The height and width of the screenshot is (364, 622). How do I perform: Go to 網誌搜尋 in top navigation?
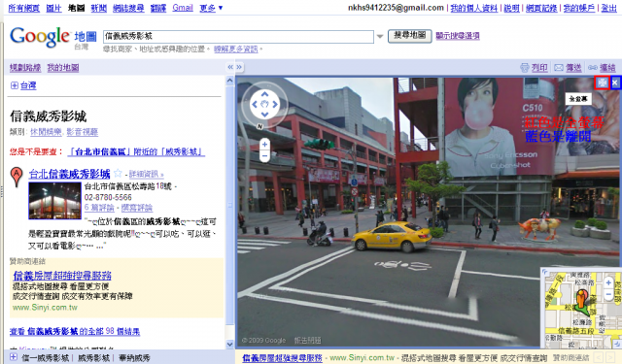[x=128, y=8]
